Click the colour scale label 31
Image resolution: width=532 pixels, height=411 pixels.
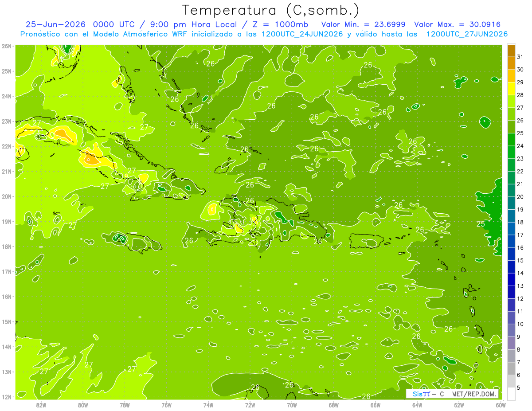(x=520, y=57)
